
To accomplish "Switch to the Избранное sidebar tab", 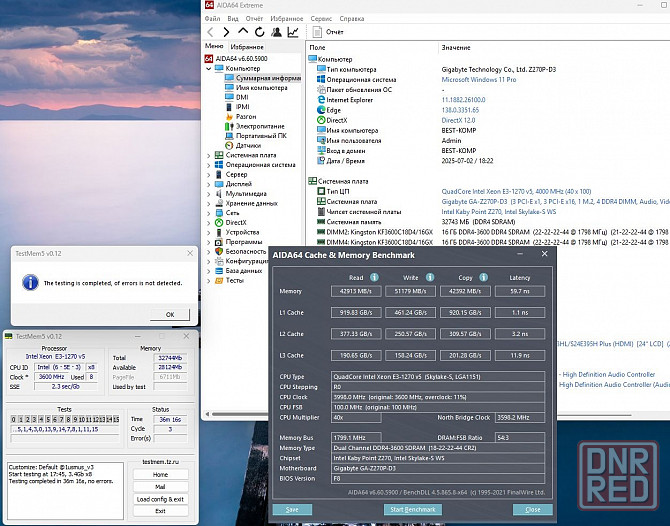I will coord(247,47).
